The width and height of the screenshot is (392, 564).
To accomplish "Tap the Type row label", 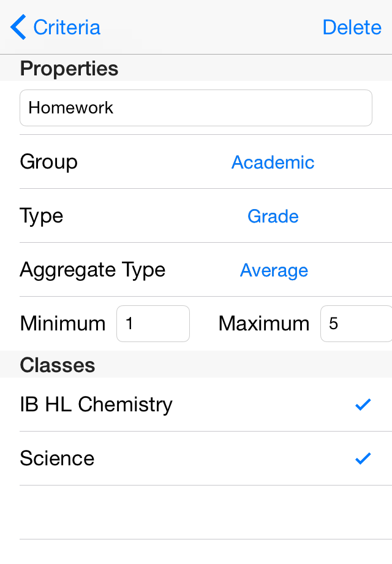I will [x=41, y=216].
